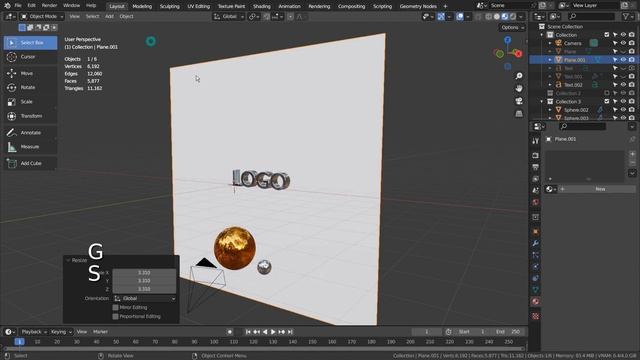Jump to start frame button
The image size is (640, 360).
coord(248,332)
